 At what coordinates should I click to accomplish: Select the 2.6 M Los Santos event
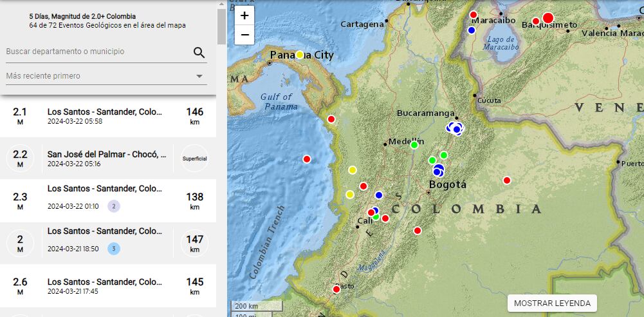(106, 286)
